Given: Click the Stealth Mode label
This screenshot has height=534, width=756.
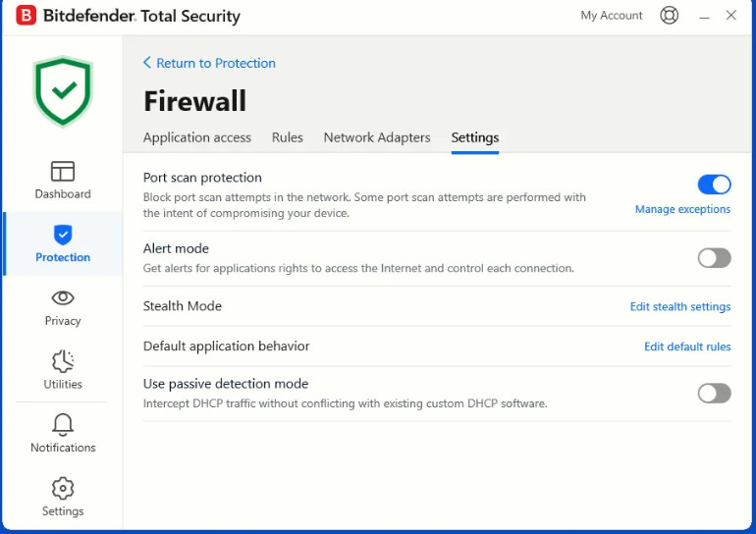Looking at the screenshot, I should click(x=183, y=305).
